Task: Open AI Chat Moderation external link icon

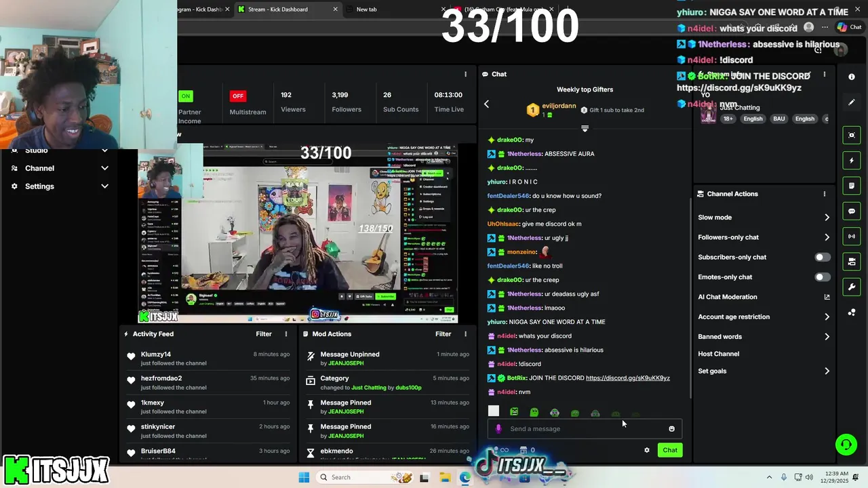Action: 827,297
